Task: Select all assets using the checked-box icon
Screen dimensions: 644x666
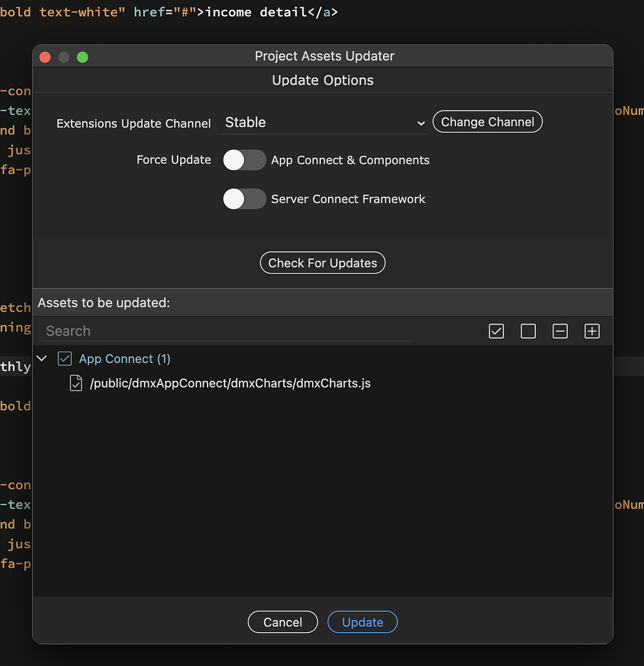Action: pos(496,331)
